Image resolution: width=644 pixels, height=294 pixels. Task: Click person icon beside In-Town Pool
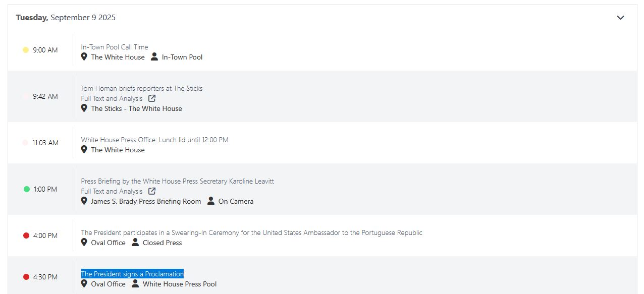(154, 56)
